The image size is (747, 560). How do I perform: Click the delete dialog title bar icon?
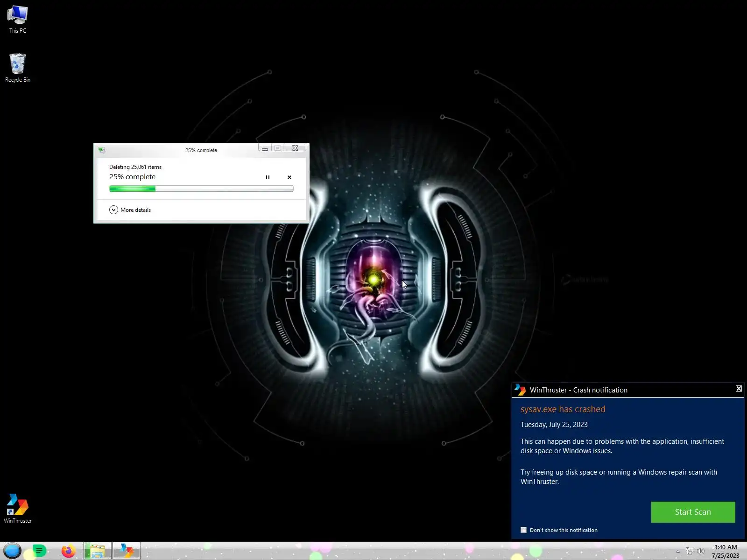coord(102,150)
